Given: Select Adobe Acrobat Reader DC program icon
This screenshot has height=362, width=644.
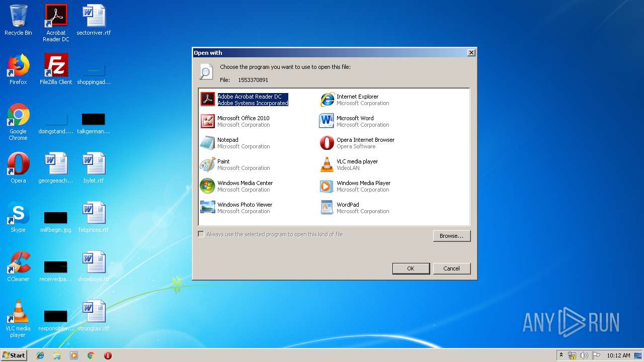Looking at the screenshot, I should coord(208,100).
